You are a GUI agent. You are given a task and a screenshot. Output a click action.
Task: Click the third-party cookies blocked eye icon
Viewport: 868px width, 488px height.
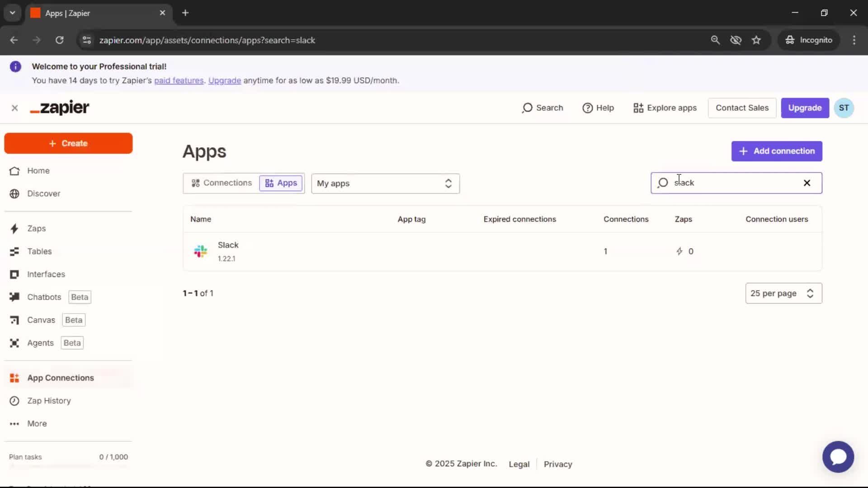point(736,40)
